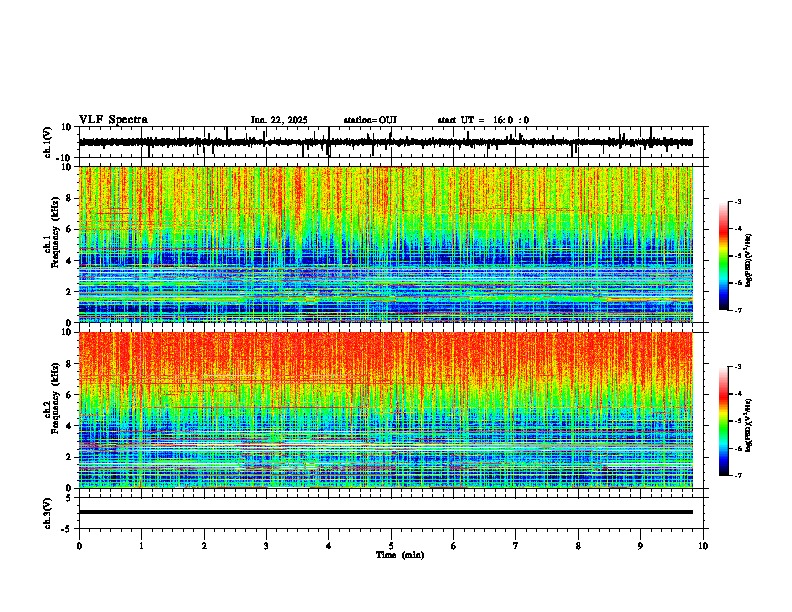Viewport: 792px width, 612px height.
Task: Click time axis tick label "7"
Action: [516, 546]
